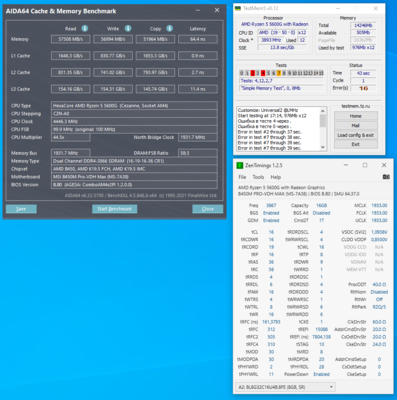The width and height of the screenshot is (397, 400).
Task: Click the Home button in TestMem5
Action: [356, 116]
